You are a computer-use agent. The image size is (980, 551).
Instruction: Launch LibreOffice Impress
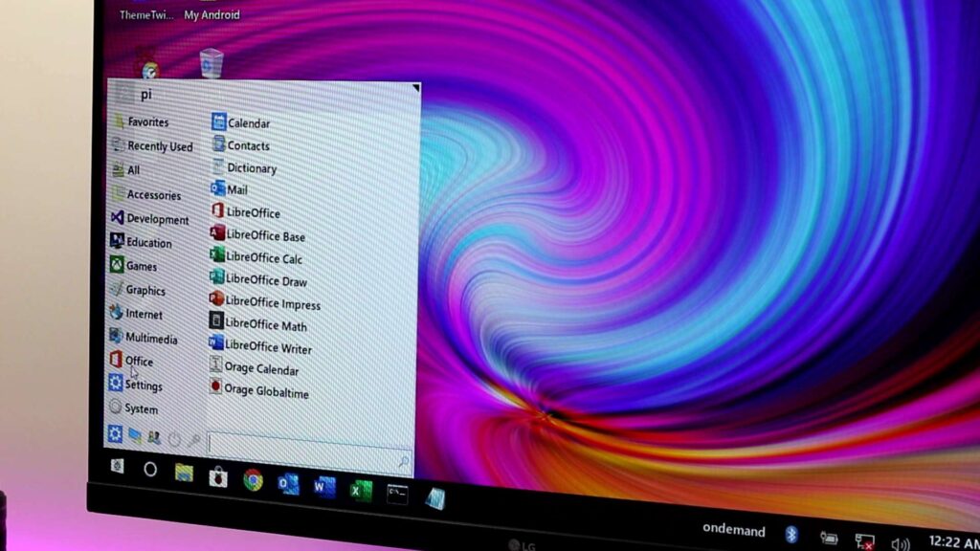coord(265,303)
